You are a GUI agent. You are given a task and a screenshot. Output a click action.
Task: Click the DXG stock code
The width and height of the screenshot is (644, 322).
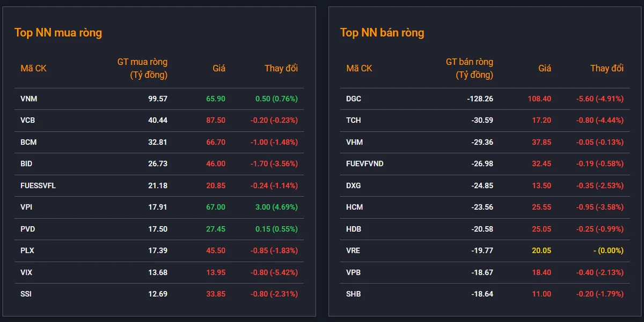[354, 186]
